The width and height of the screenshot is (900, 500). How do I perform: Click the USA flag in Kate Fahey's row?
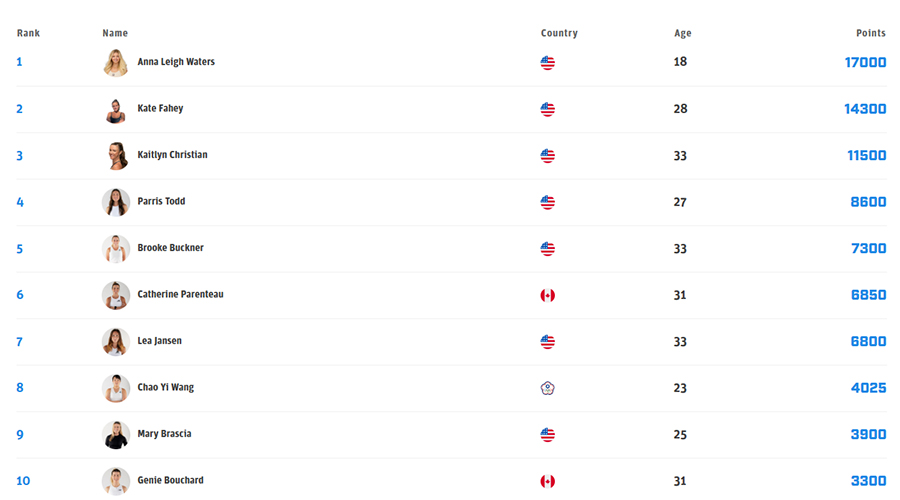[547, 110]
